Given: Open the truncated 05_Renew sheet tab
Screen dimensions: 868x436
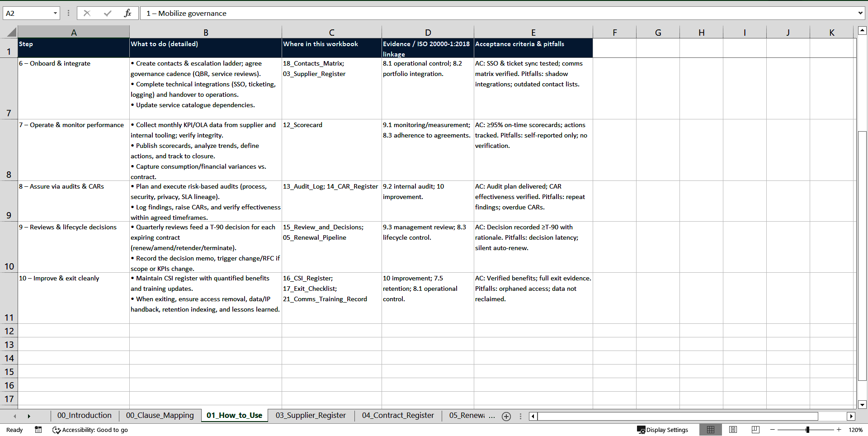Looking at the screenshot, I should pyautogui.click(x=467, y=415).
